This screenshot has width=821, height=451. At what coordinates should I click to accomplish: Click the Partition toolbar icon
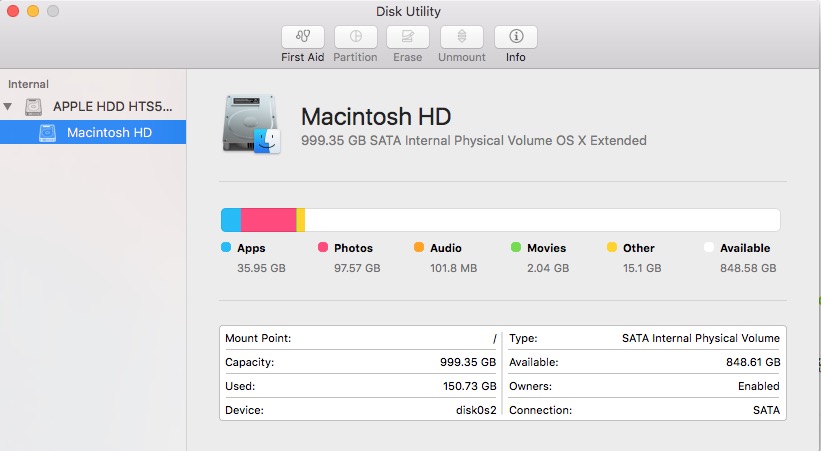356,37
